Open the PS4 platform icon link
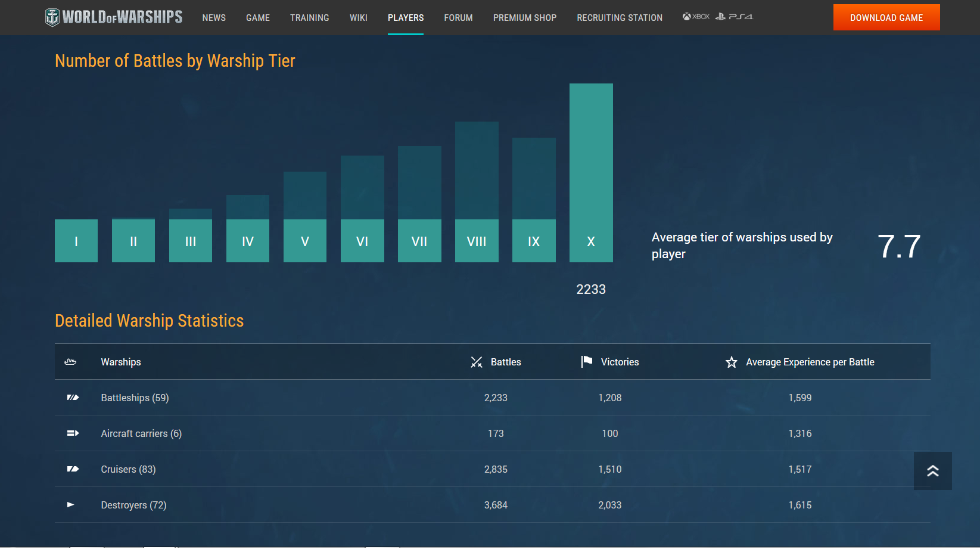This screenshot has height=549, width=980. coord(734,17)
